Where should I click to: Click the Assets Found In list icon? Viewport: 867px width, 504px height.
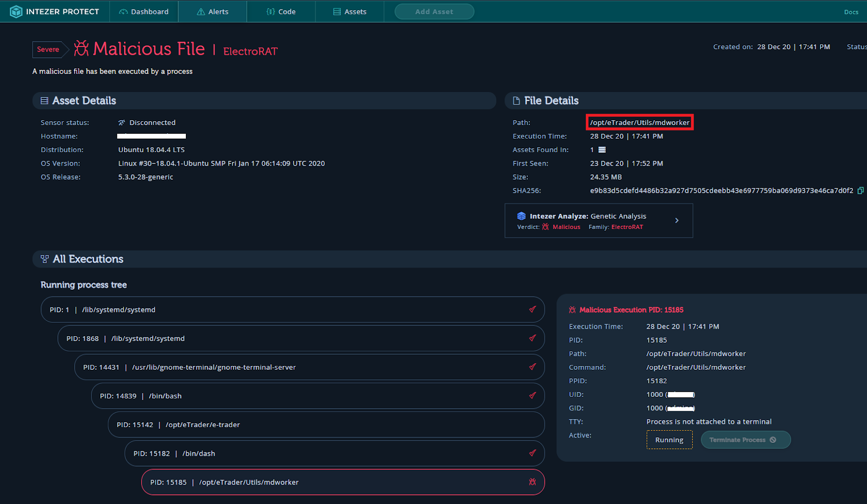tap(602, 150)
